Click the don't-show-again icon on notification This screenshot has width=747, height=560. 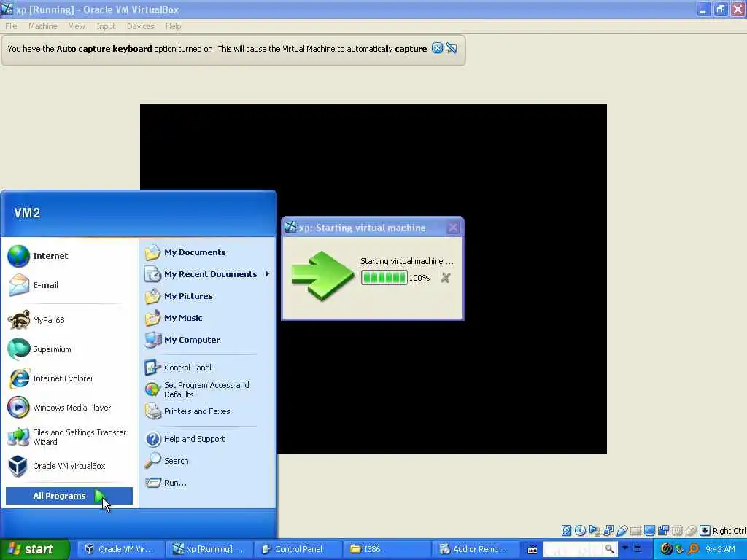click(451, 48)
